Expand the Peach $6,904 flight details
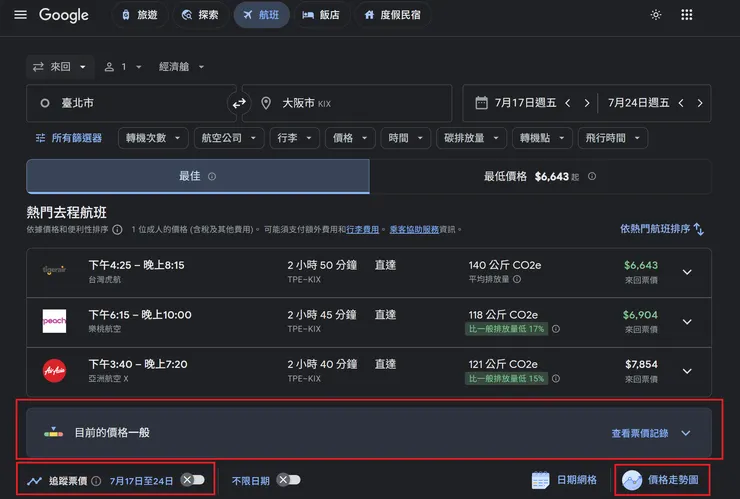The width and height of the screenshot is (740, 499). pos(687,322)
